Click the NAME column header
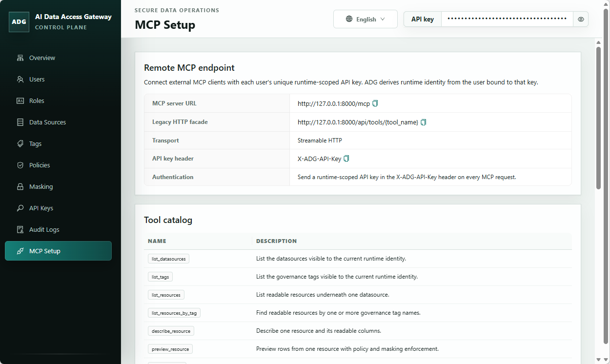The image size is (610, 364). click(157, 241)
